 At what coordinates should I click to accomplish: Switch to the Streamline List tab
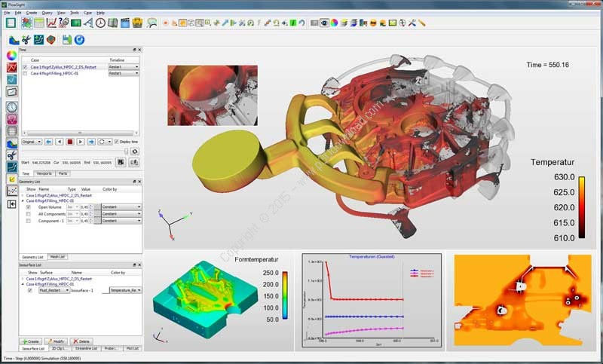86,348
